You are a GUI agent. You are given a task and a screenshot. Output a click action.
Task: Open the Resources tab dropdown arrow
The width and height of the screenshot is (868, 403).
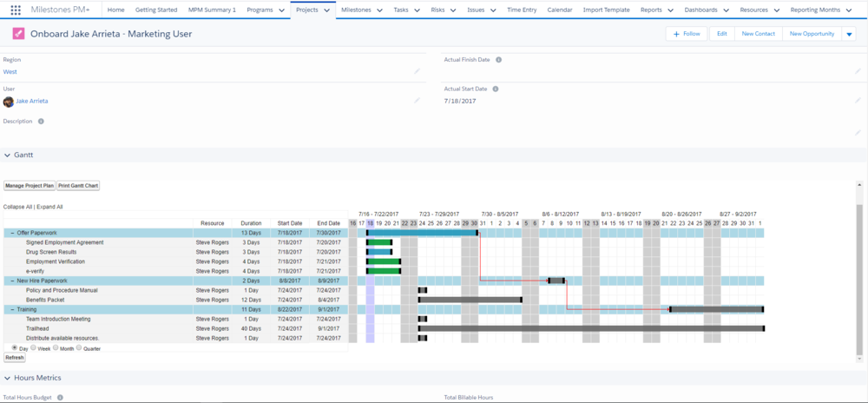tap(777, 10)
